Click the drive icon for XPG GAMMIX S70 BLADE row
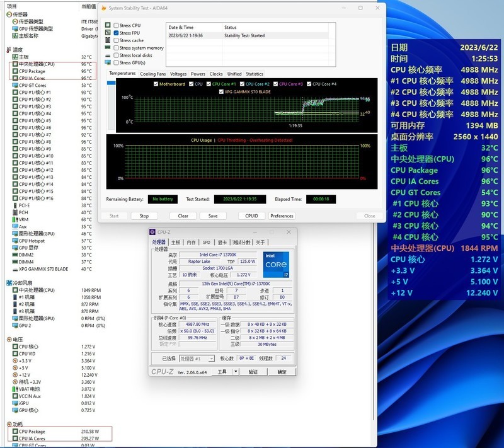 click(14, 269)
